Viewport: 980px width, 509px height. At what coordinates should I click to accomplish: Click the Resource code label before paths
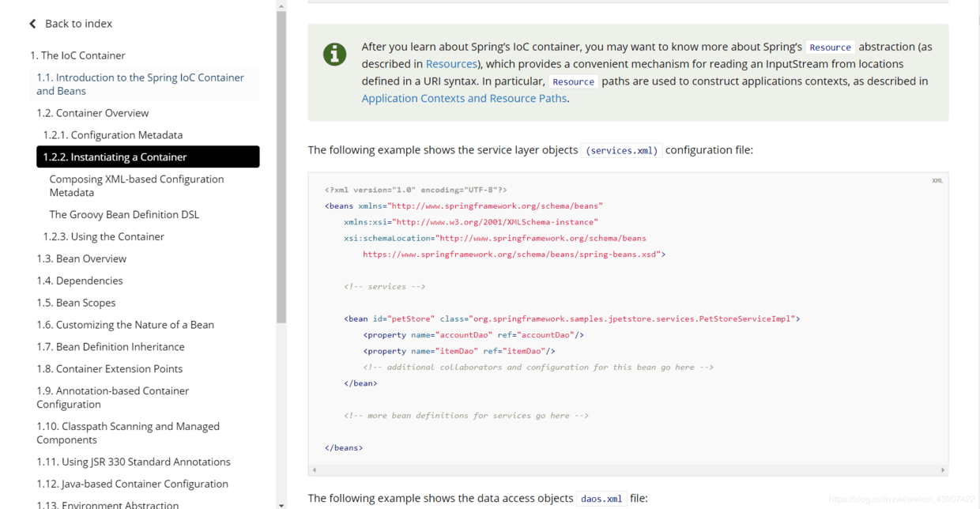point(573,81)
